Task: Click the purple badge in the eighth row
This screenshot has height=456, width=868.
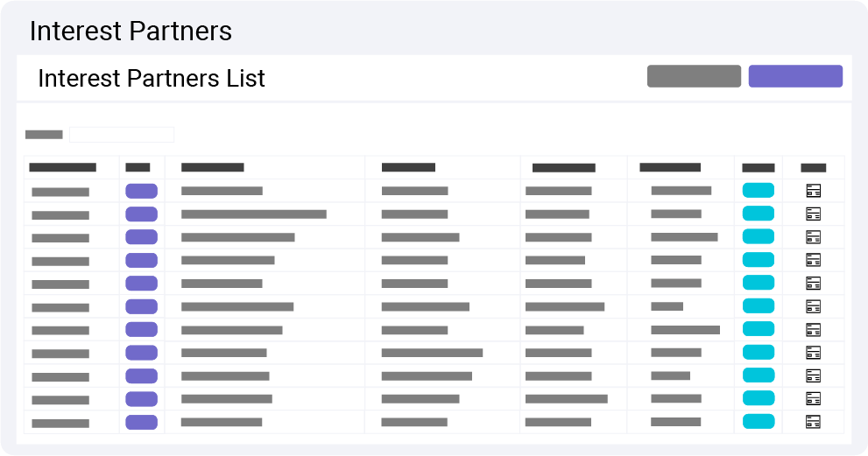Action: [x=142, y=353]
